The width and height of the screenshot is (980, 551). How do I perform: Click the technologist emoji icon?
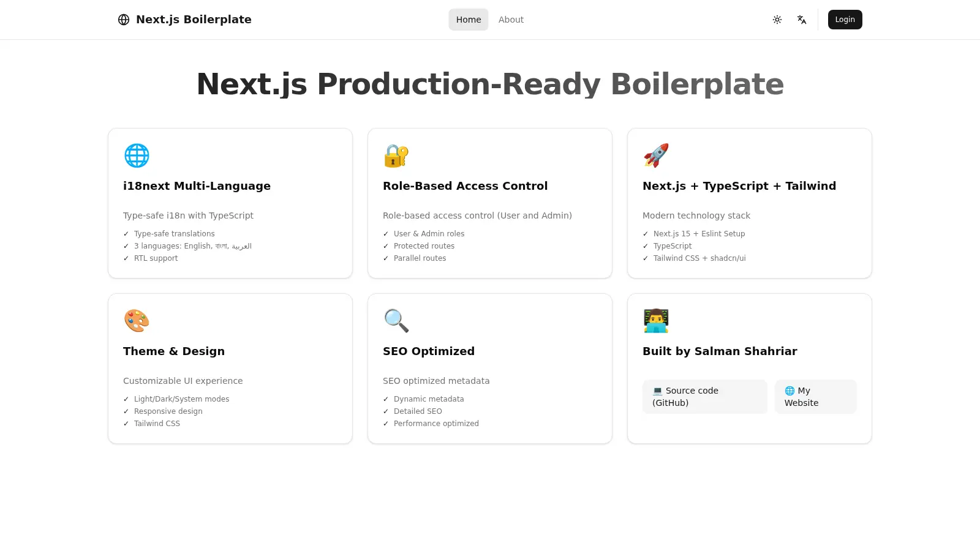[656, 321]
